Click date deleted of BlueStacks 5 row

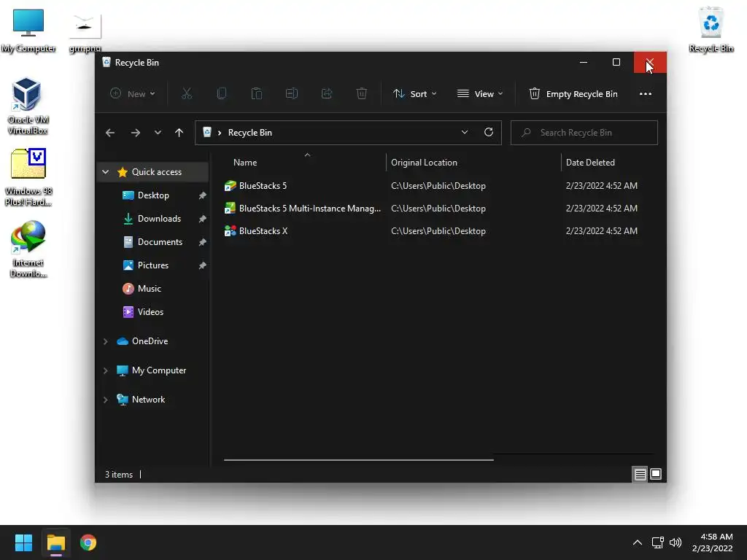pos(602,186)
